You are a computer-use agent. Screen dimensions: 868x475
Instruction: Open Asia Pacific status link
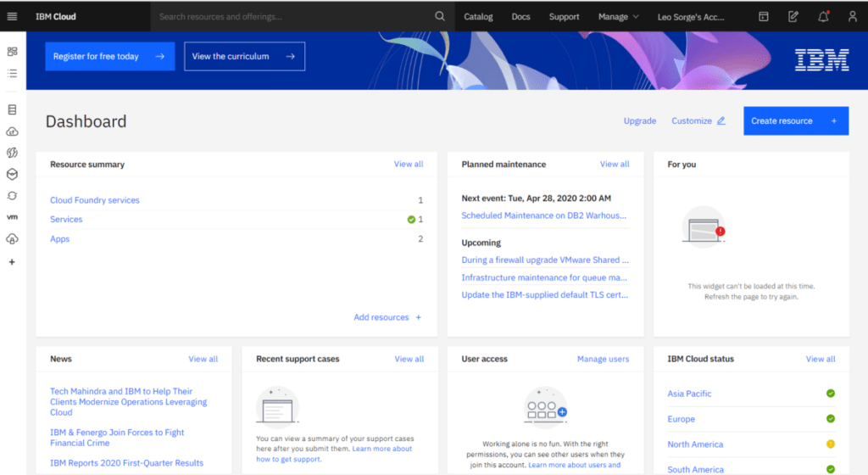(x=689, y=394)
